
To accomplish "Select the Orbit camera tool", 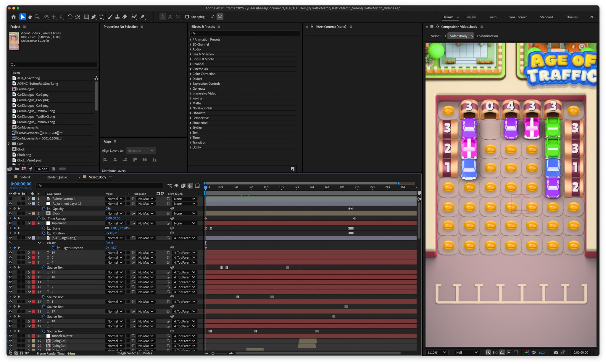I will click(46, 17).
